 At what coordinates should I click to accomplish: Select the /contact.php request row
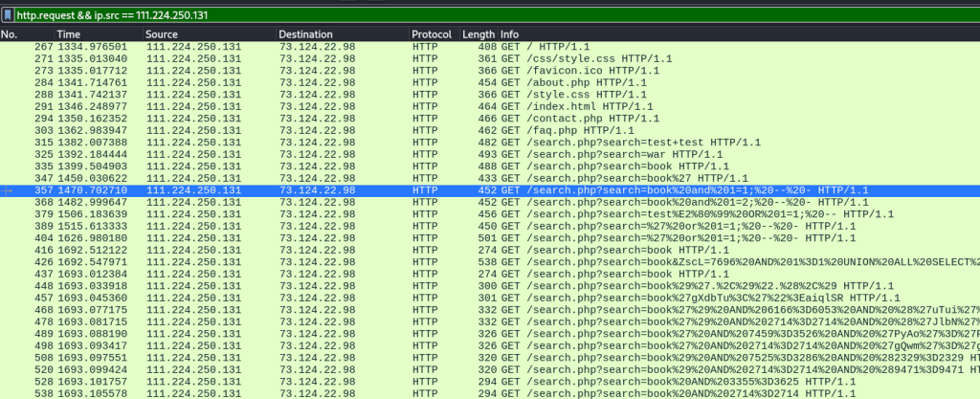coord(479,119)
